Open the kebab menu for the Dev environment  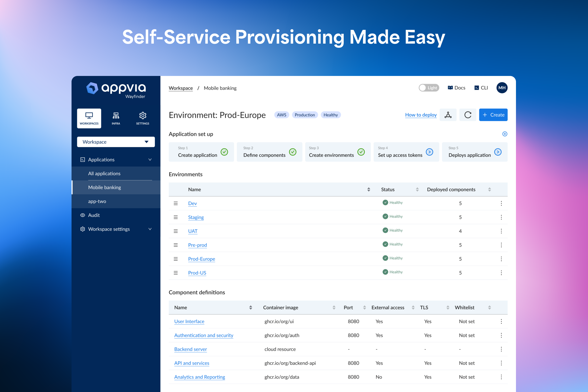coord(501,203)
